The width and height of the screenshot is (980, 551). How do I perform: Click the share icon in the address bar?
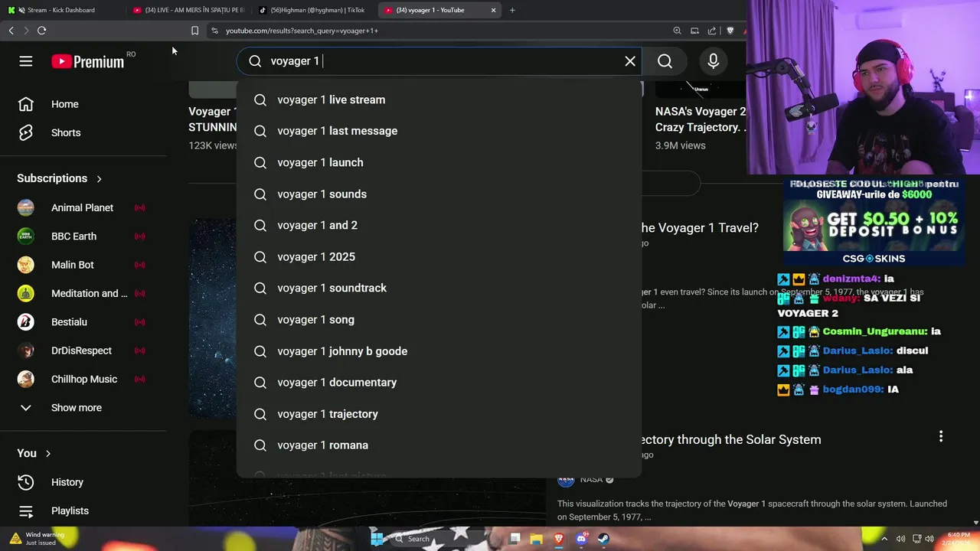(712, 31)
